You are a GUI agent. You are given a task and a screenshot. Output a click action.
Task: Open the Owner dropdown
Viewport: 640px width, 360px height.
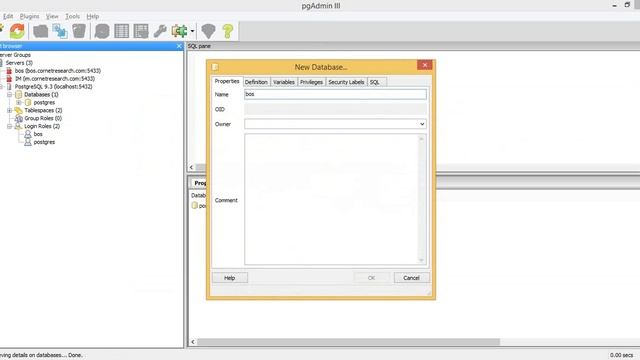pyautogui.click(x=422, y=124)
